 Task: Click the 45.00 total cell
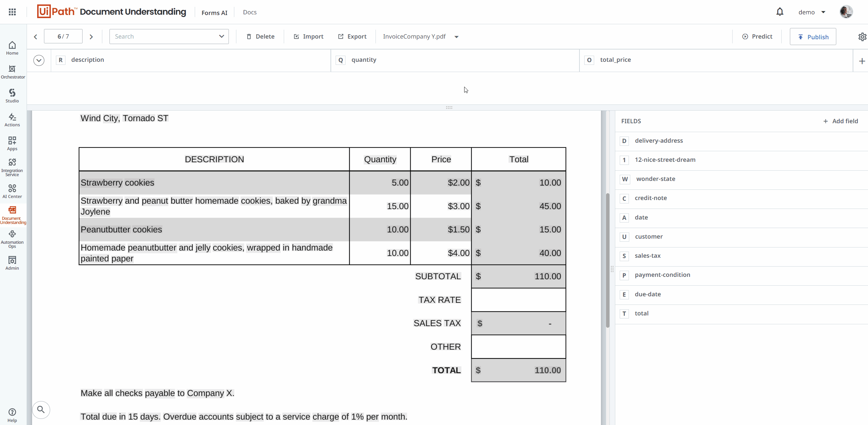click(550, 206)
